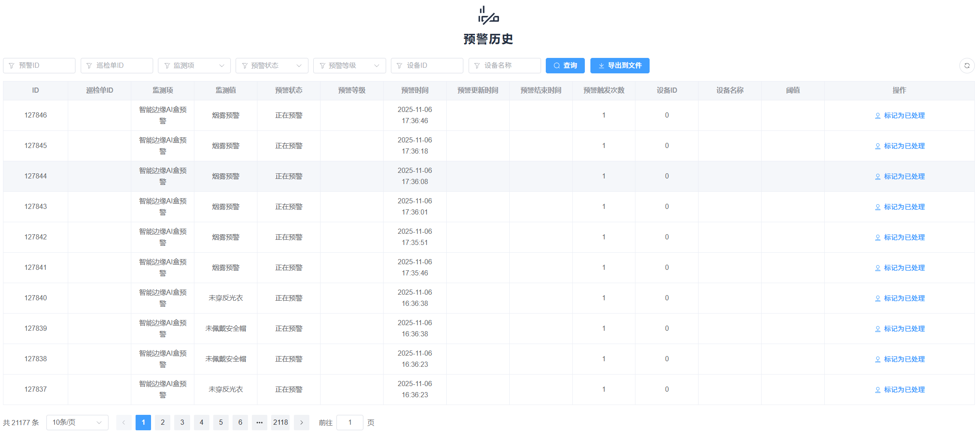Go to page 2 in pagination
The image size is (980, 435).
(x=163, y=423)
